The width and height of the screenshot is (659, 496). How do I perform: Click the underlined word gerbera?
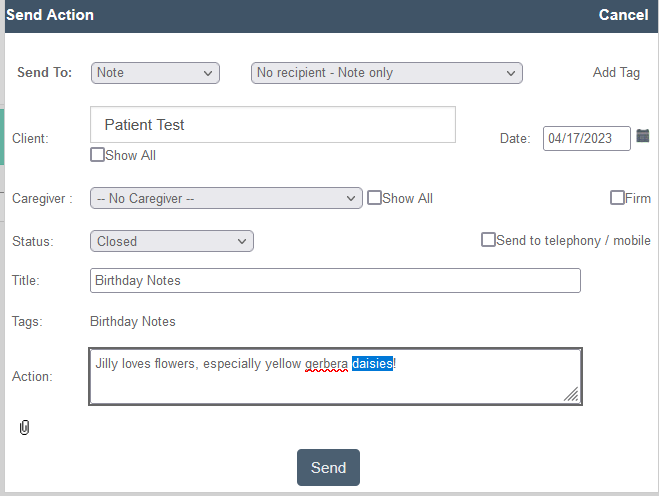pos(326,364)
